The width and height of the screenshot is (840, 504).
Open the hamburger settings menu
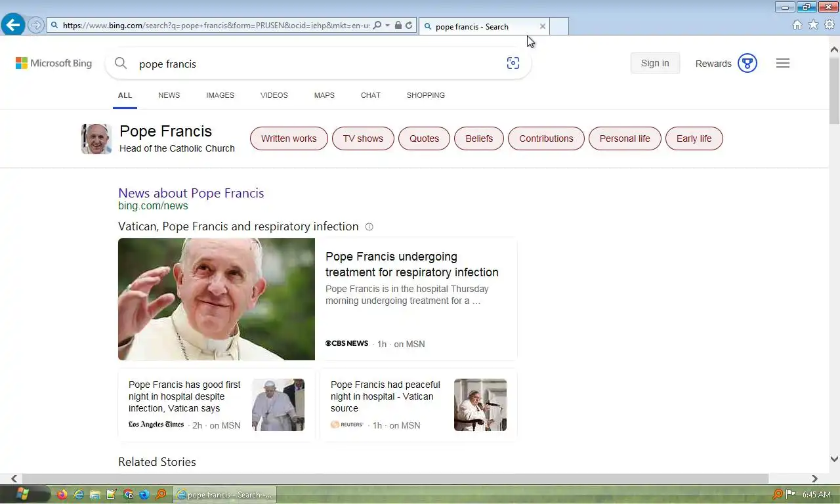tap(783, 63)
